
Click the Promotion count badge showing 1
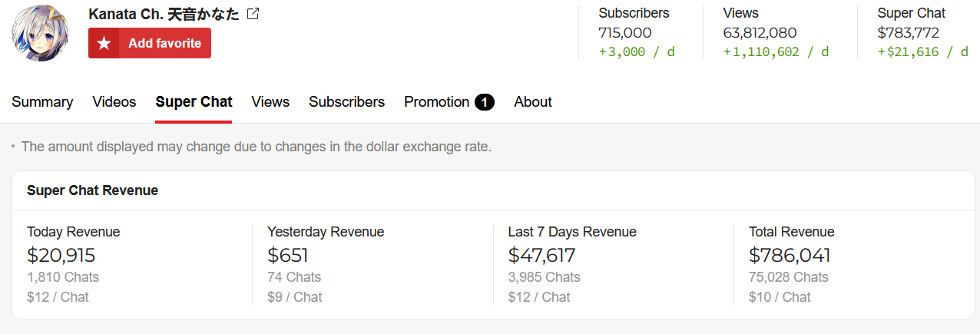tap(485, 102)
